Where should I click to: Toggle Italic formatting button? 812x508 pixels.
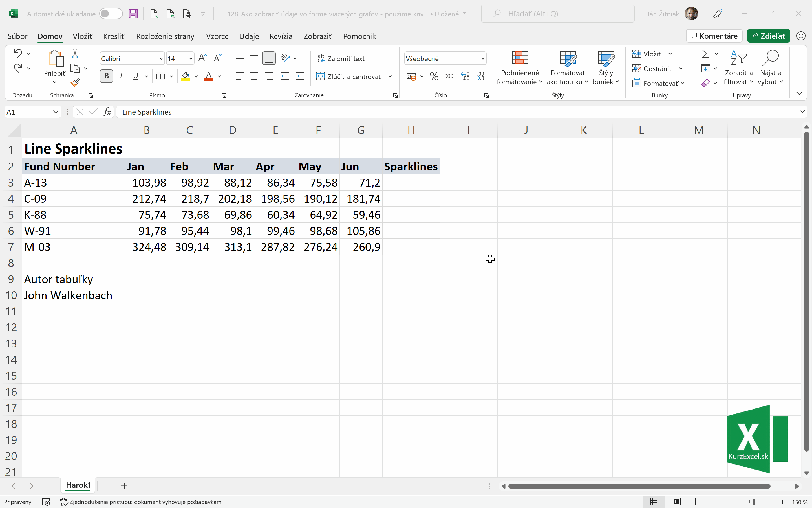121,76
